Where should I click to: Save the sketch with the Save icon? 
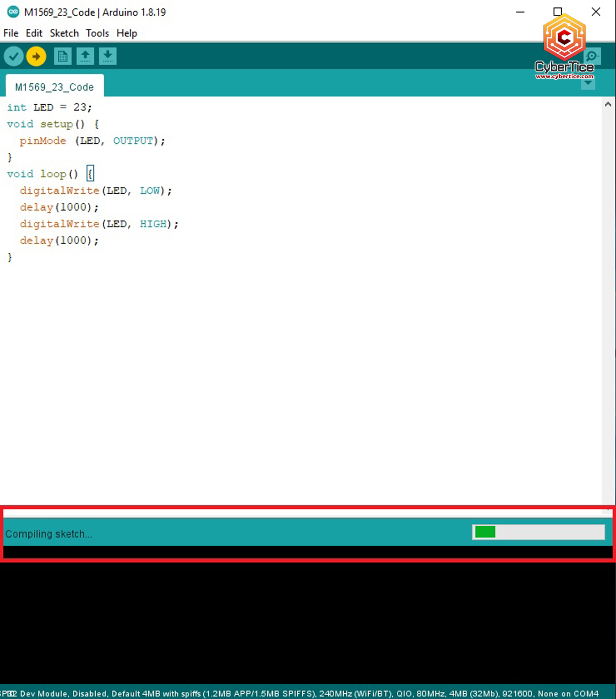108,56
